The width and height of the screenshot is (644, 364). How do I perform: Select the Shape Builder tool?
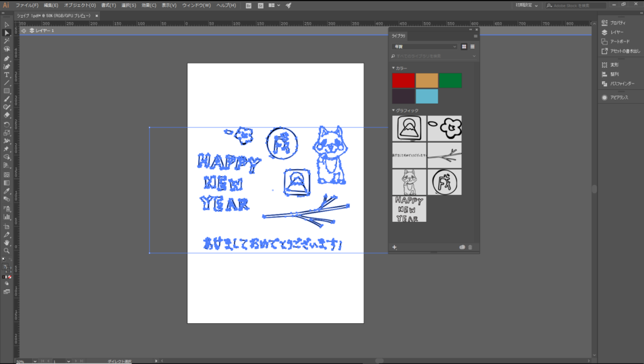pyautogui.click(x=6, y=157)
